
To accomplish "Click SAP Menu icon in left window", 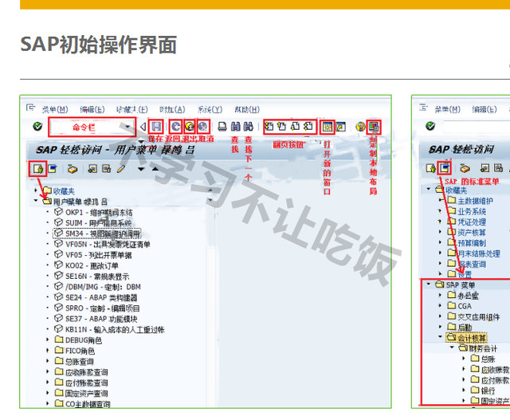I will (x=52, y=169).
